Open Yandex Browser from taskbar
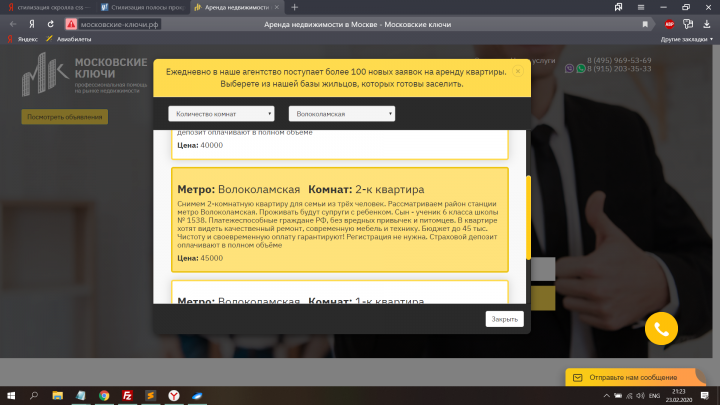Viewport: 720px width, 405px height. pos(174,395)
